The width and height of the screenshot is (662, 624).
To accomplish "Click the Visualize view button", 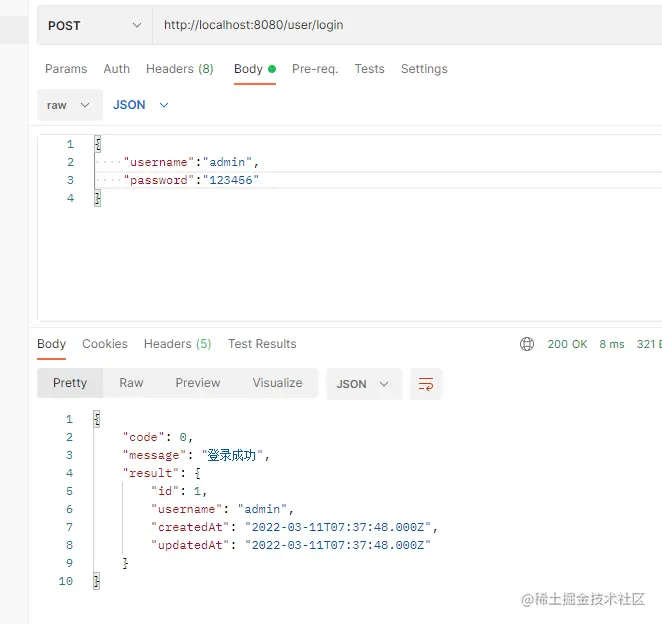I will click(x=277, y=383).
